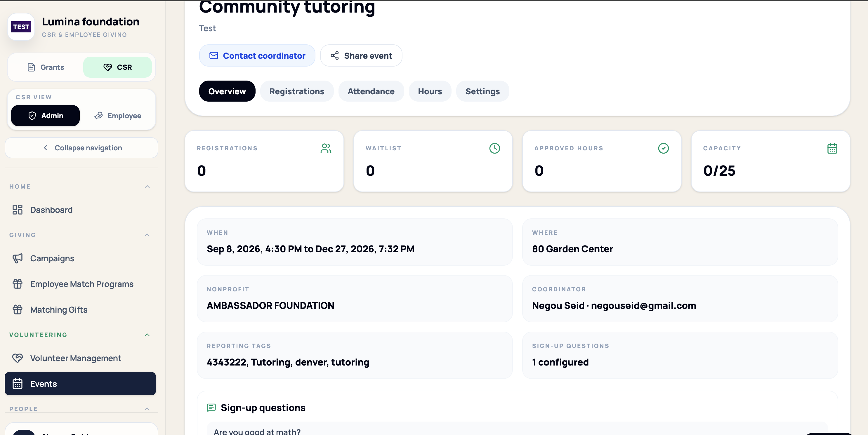The height and width of the screenshot is (435, 868).
Task: Click the Sign-up questions heading
Action: (x=263, y=408)
